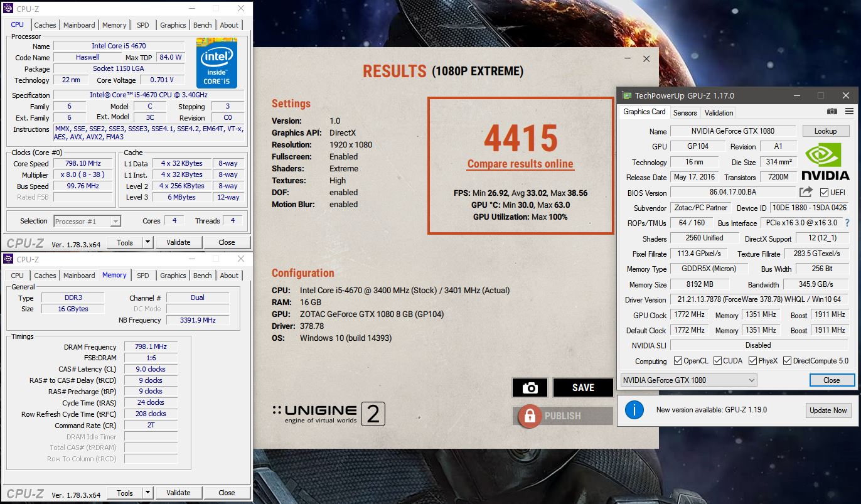This screenshot has height=504, width=861.
Task: Click the Bus Interface question mark icon
Action: (847, 223)
